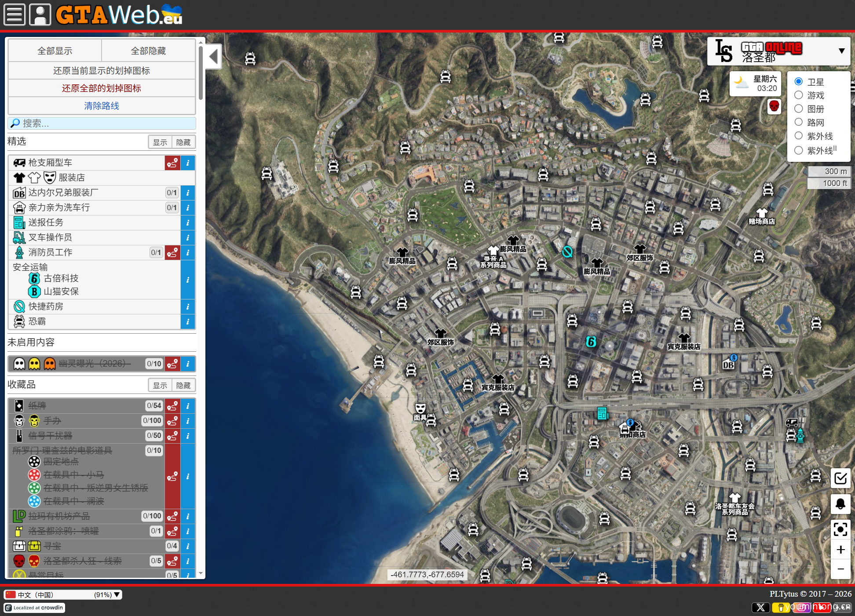Collapse the sidebar with the left arrow

pyautogui.click(x=214, y=57)
